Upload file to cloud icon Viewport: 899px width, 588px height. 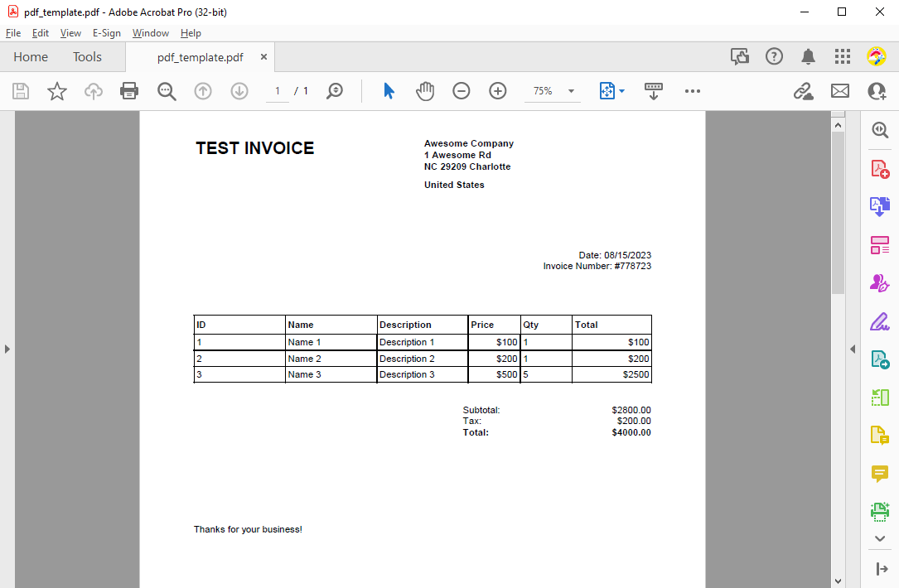(93, 91)
